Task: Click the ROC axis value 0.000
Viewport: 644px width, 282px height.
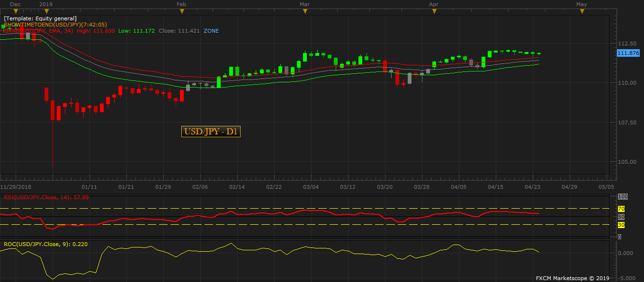Action: 626,253
